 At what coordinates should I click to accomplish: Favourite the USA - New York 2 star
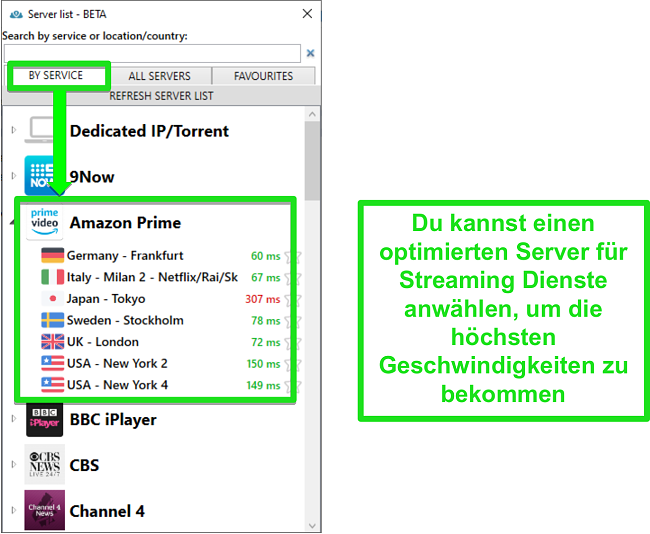tap(293, 364)
